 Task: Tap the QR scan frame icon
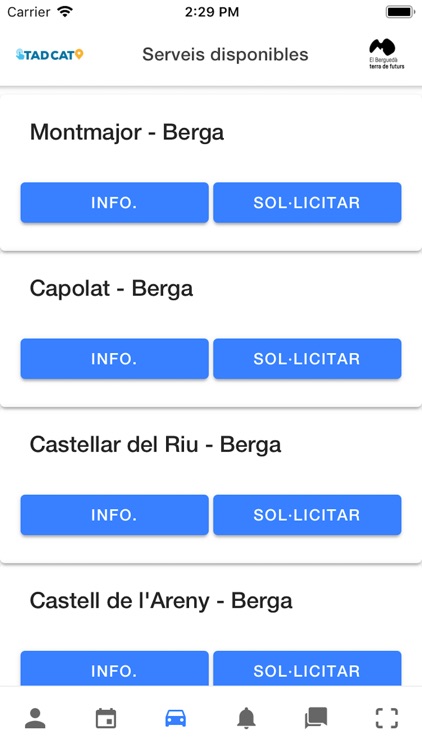point(387,718)
